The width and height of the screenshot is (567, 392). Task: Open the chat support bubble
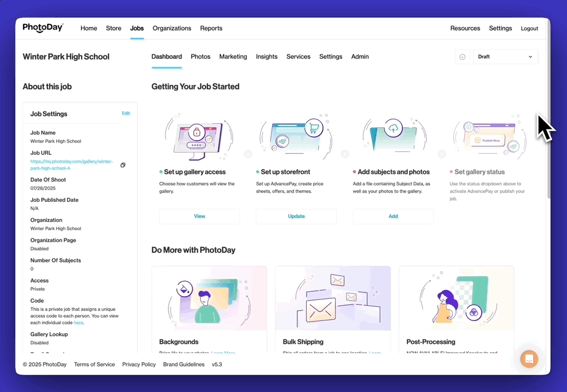click(529, 359)
